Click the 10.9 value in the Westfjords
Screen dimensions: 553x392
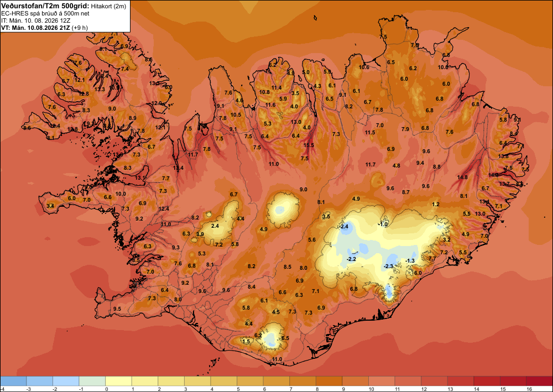click(114, 87)
